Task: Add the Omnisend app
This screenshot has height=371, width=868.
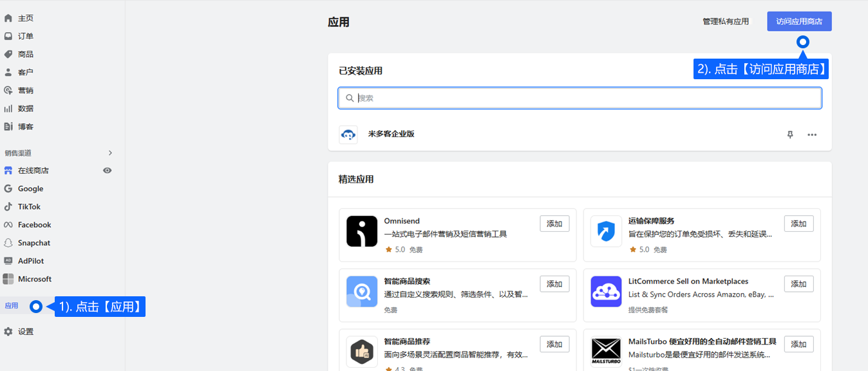Action: point(554,224)
